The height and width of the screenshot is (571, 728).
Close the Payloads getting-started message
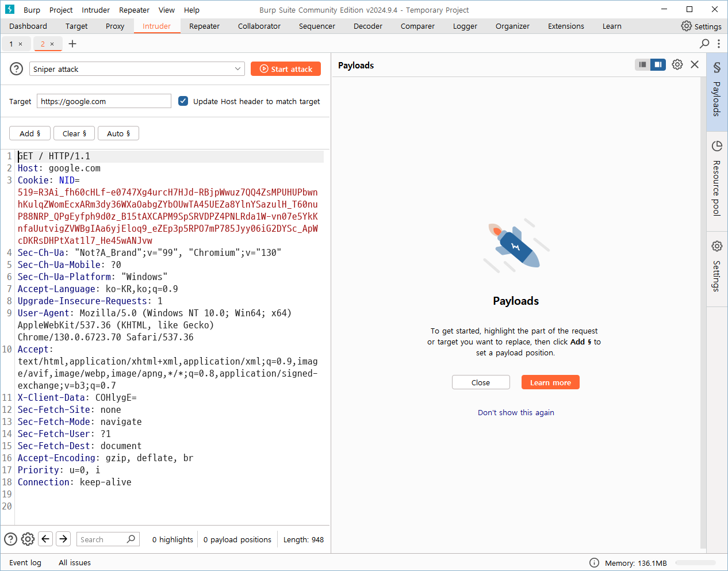[x=481, y=382]
